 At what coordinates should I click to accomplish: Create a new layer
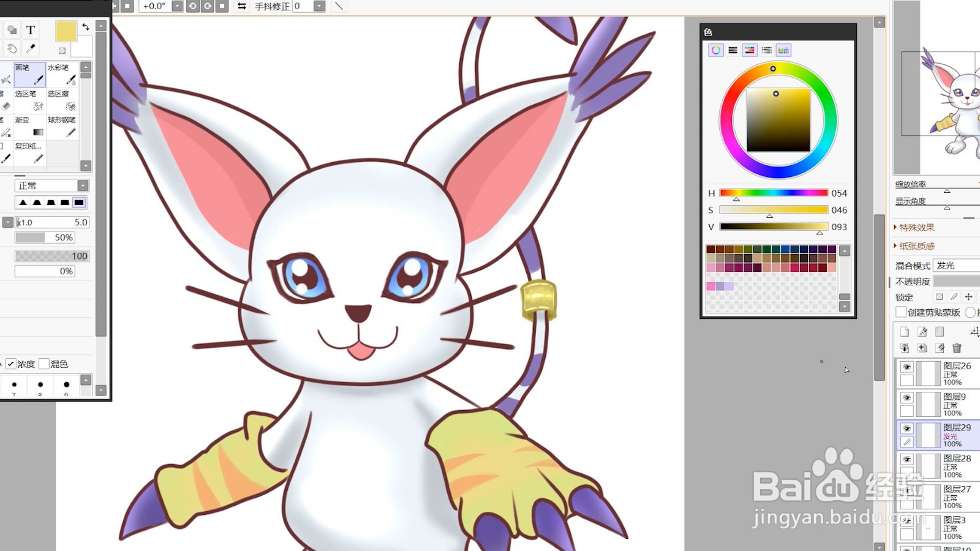click(x=905, y=332)
